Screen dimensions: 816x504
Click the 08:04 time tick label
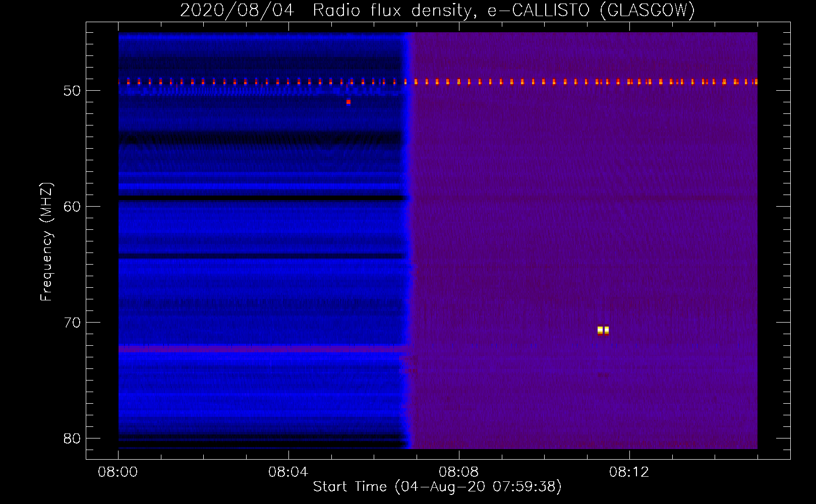[x=288, y=472]
